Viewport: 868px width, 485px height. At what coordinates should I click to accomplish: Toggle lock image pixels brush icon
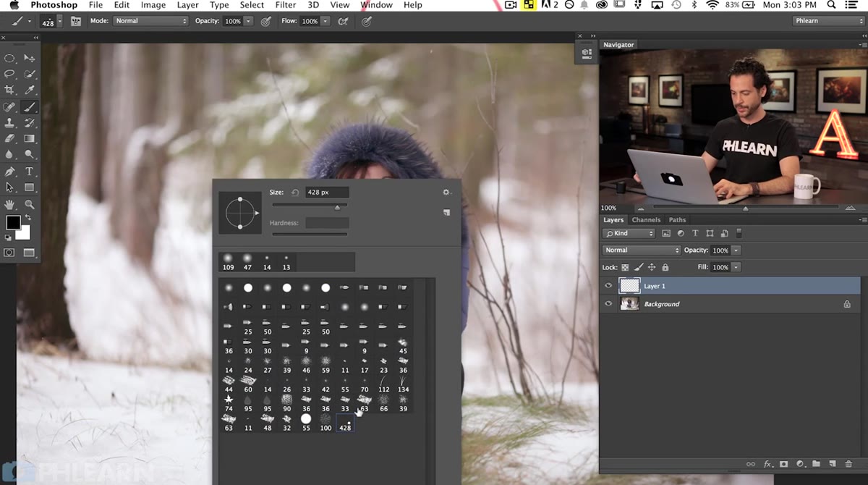point(639,267)
